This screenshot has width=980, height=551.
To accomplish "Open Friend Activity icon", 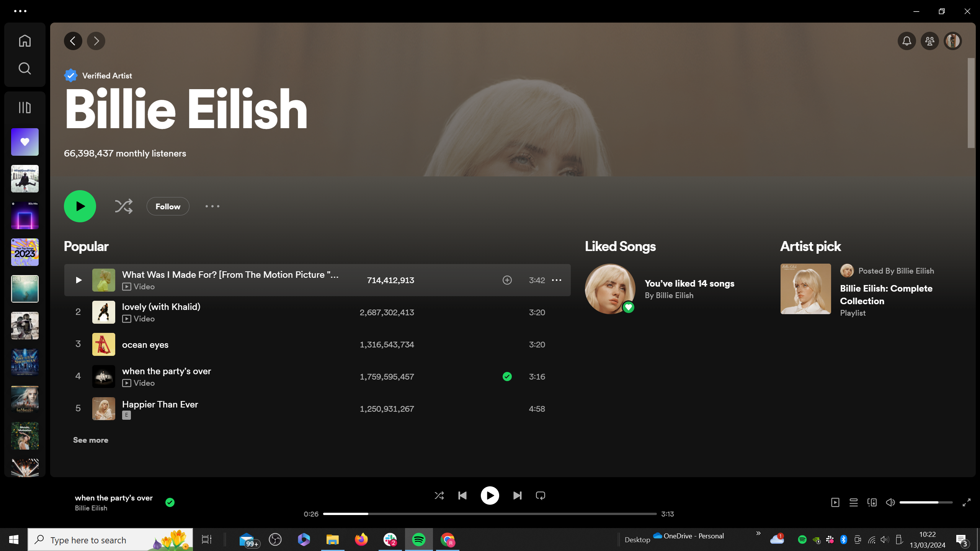I will tap(930, 41).
